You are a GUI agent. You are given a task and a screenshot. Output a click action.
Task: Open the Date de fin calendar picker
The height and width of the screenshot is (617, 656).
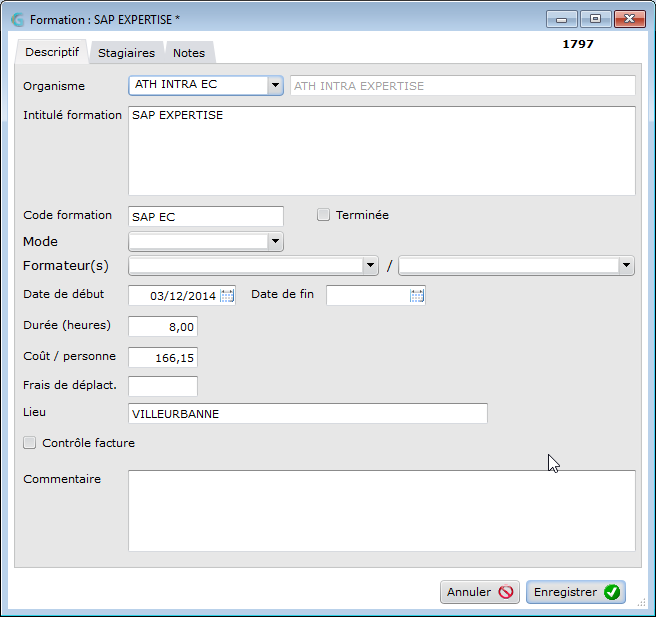pyautogui.click(x=417, y=296)
